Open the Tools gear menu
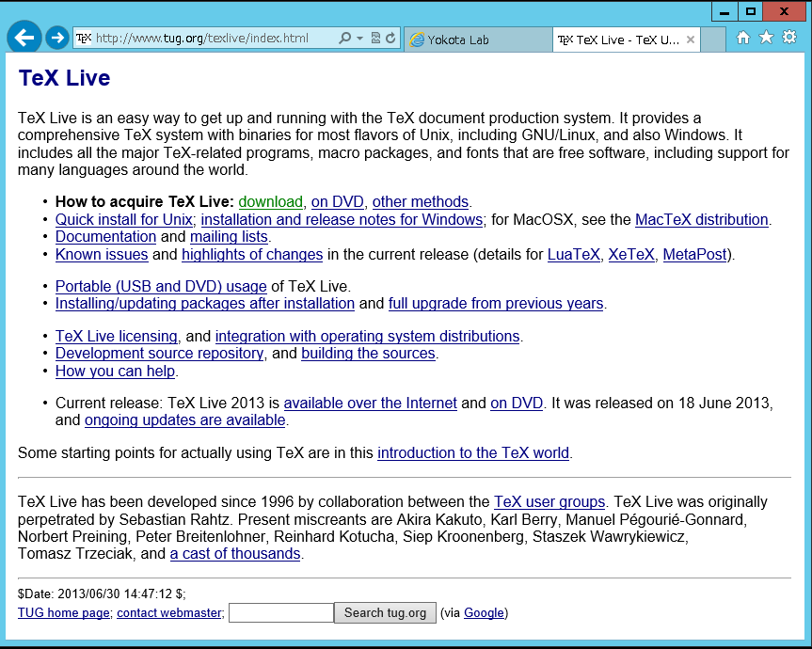The height and width of the screenshot is (649, 812). (789, 38)
